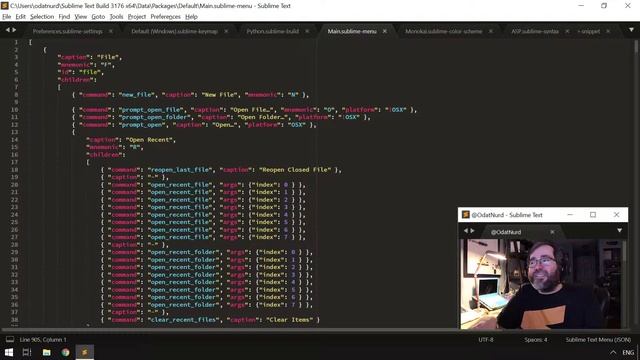Image resolution: width=640 pixels, height=360 pixels.
Task: Open the main window tab list dropdown
Action: pyautogui.click(x=631, y=30)
